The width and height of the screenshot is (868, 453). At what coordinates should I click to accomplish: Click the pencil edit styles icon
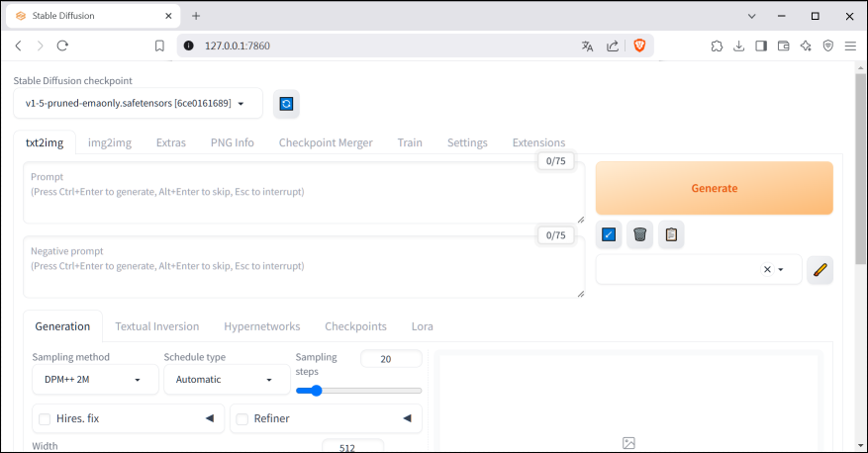(x=820, y=269)
